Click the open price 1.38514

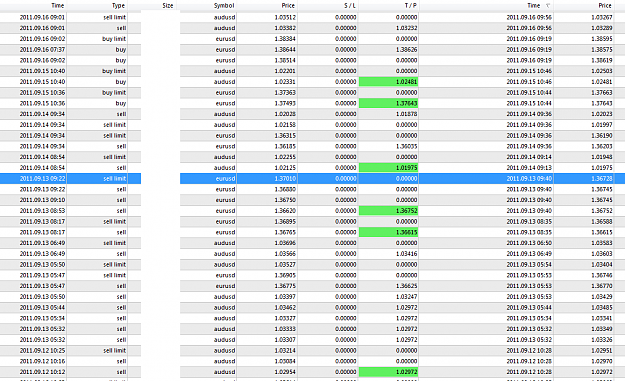pyautogui.click(x=285, y=60)
